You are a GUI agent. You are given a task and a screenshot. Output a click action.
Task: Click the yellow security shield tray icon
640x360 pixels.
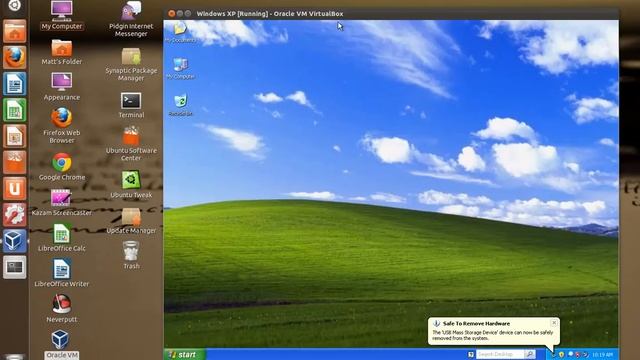click(x=562, y=354)
